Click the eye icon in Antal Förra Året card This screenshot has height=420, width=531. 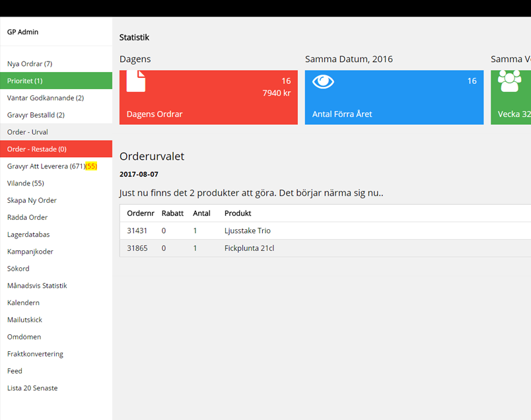point(323,81)
